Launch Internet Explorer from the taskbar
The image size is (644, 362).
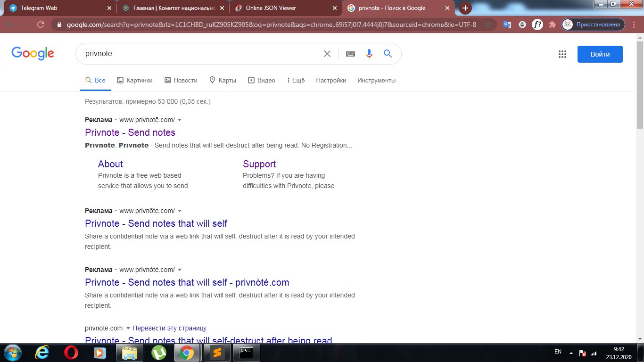pos(42,353)
